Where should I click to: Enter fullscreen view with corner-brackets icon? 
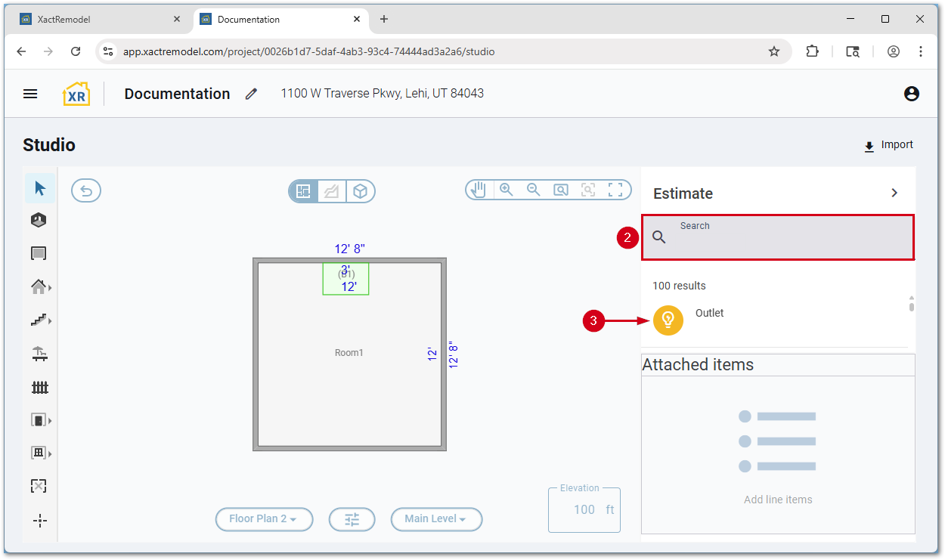point(615,190)
